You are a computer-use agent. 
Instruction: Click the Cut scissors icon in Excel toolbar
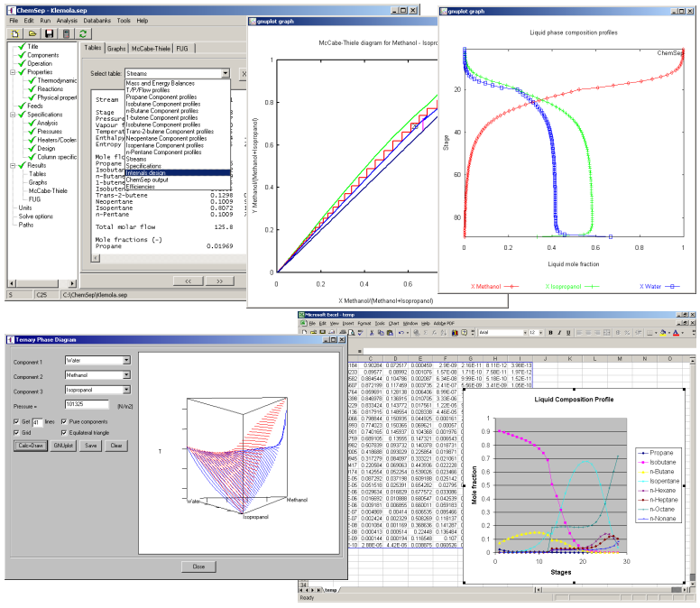[x=372, y=333]
